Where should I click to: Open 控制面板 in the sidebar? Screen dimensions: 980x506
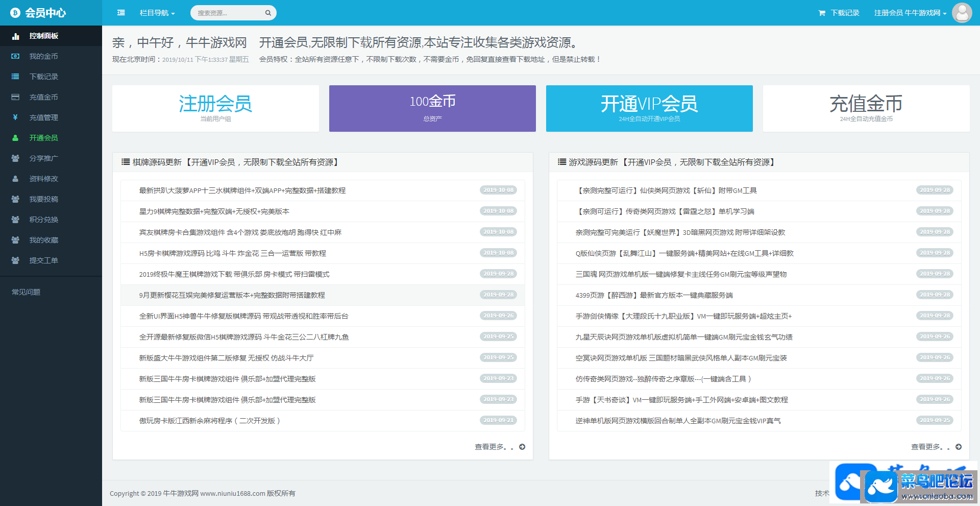click(x=51, y=36)
